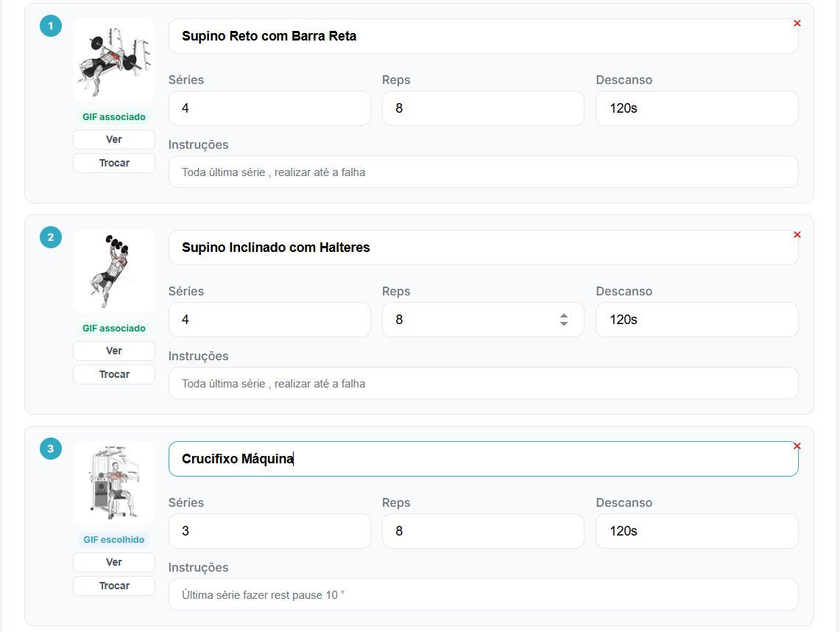Click the exercise number 2 badge
Screen dimensions: 840x632
click(x=51, y=237)
